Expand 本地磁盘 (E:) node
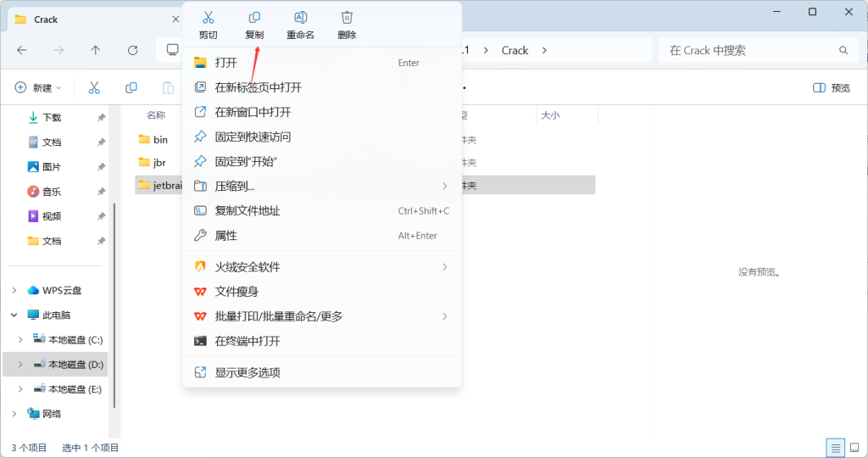The image size is (868, 458). point(20,388)
